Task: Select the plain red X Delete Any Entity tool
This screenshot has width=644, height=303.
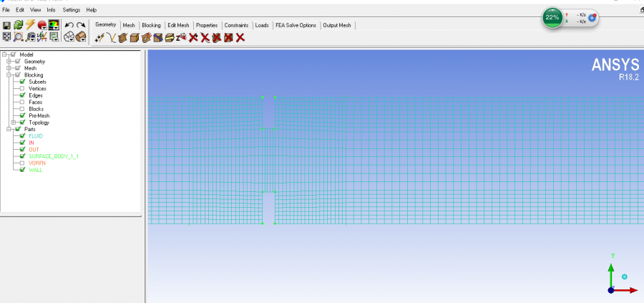Action: coord(240,38)
